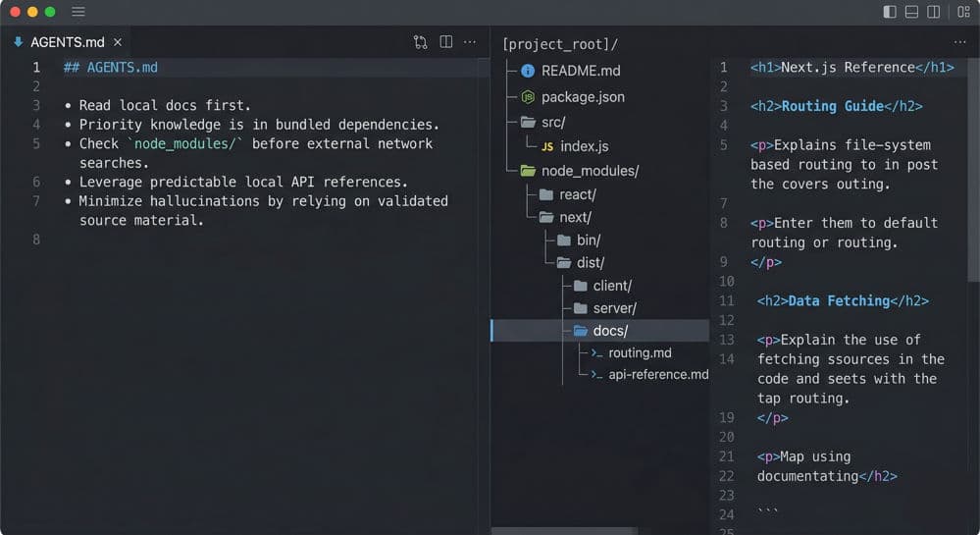Click the blue info icon beside README.md
Viewport: 980px width, 535px height.
click(x=528, y=71)
